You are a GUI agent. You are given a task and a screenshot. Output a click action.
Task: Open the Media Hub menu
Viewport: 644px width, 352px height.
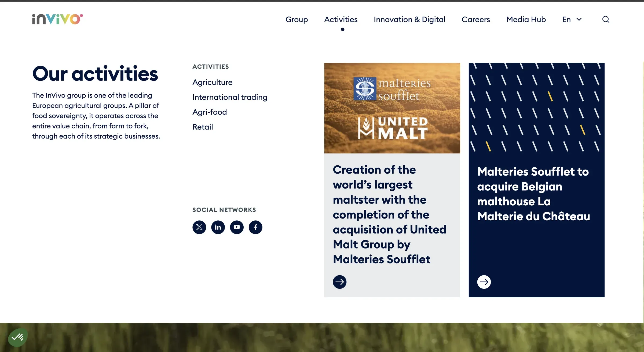pyautogui.click(x=526, y=20)
